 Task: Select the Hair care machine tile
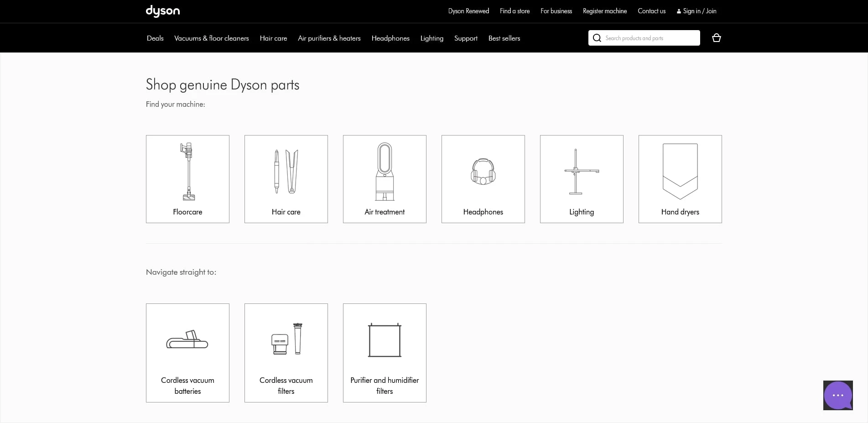(x=286, y=179)
